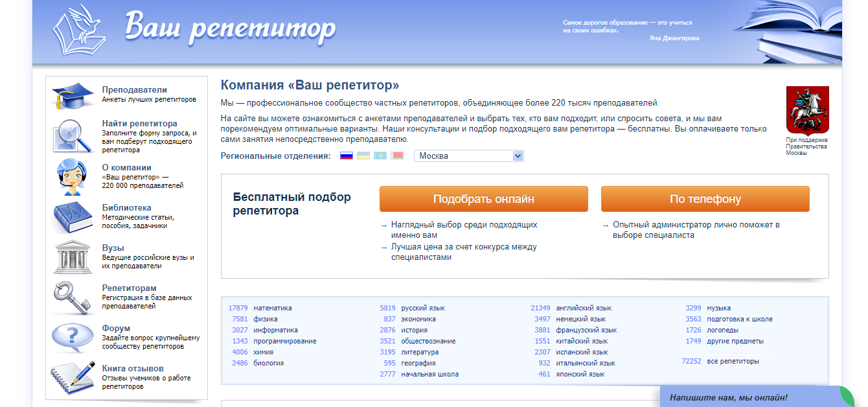Select the Kazakhstan flag icon
Image resolution: width=868 pixels, height=407 pixels.
[x=380, y=156]
